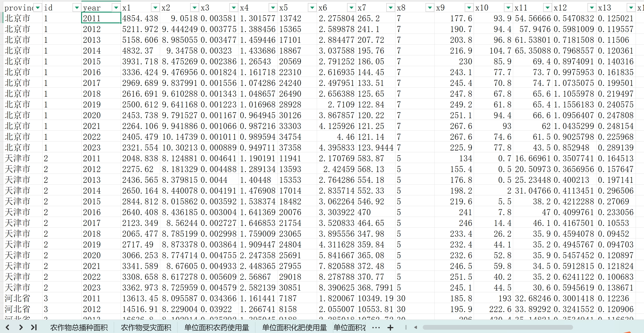Click horizontal scrollbar left arrow

coord(416,327)
